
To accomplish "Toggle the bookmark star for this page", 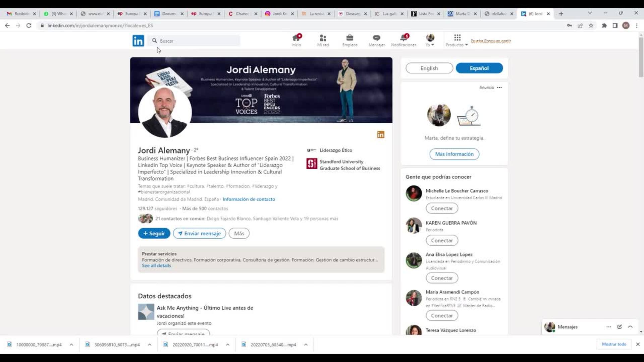I will tap(591, 25).
